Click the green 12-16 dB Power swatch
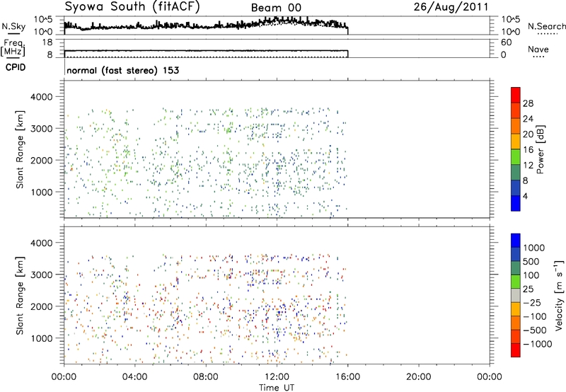This screenshot has width=566, height=392. coord(516,156)
